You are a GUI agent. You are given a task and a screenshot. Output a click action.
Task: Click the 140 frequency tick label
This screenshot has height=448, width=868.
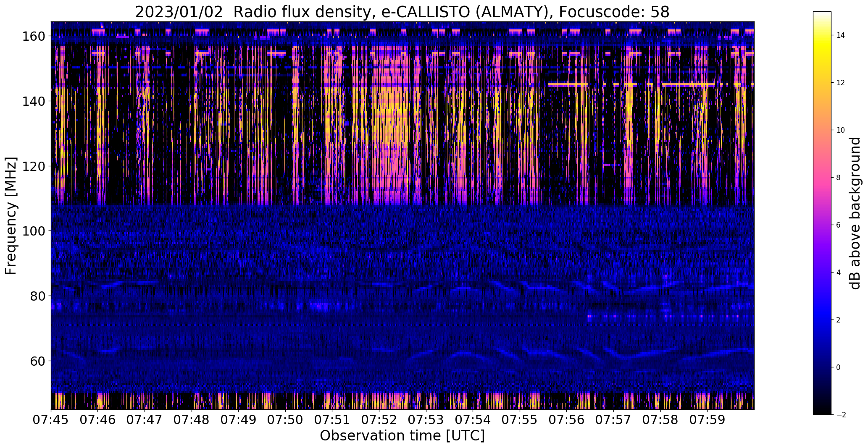[34, 101]
